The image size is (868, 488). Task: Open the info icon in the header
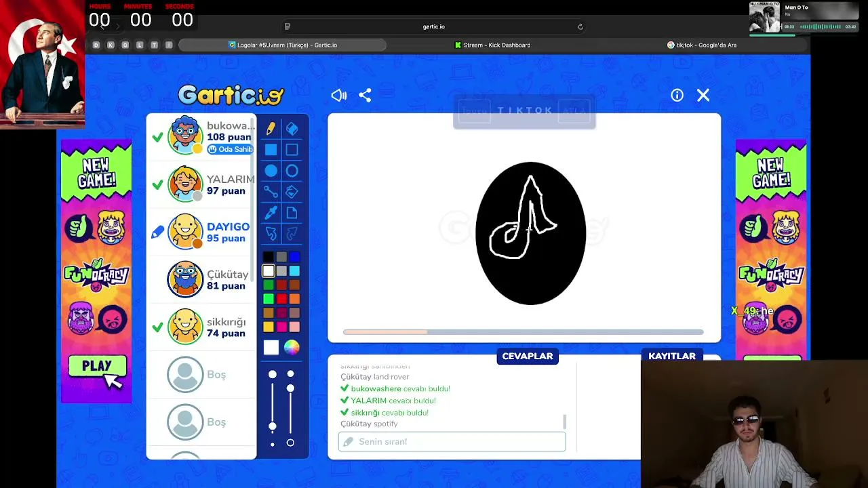coord(677,96)
